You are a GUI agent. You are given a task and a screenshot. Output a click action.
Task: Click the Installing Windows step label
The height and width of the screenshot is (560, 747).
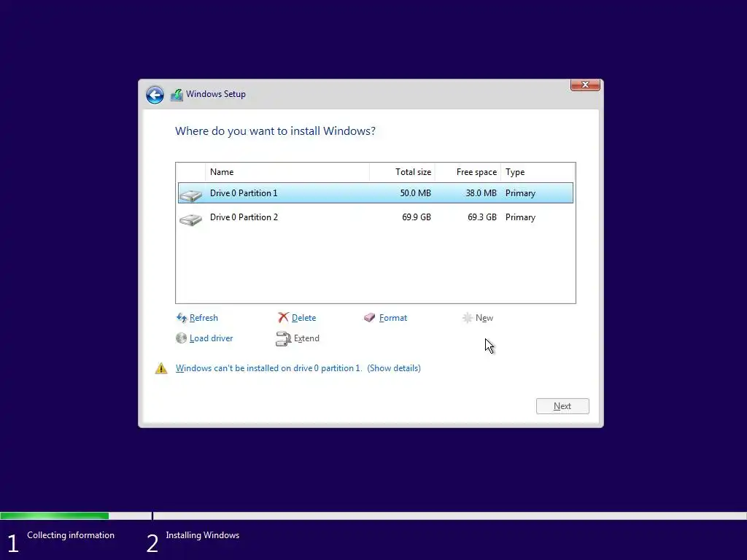click(x=203, y=535)
